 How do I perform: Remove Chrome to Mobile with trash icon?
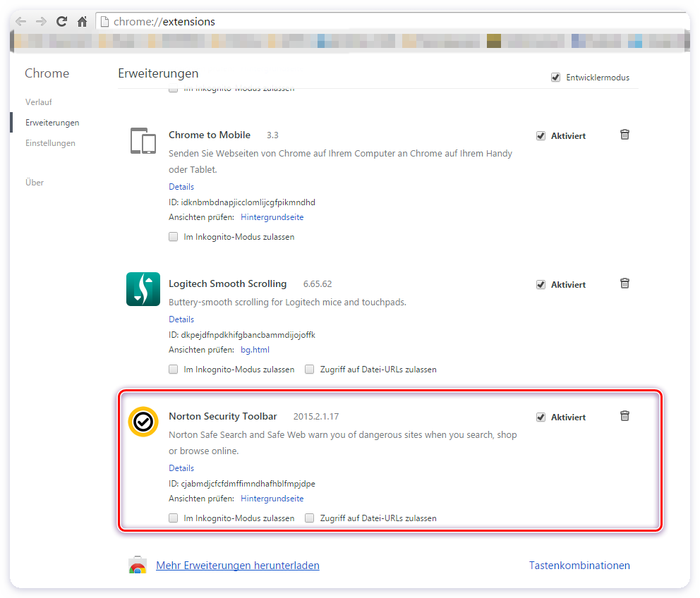624,134
